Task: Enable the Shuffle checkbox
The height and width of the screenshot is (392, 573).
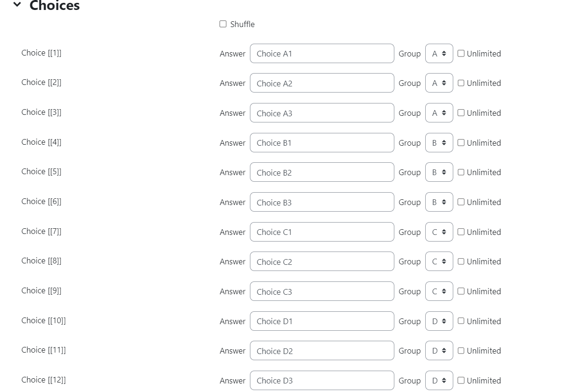Action: 223,24
